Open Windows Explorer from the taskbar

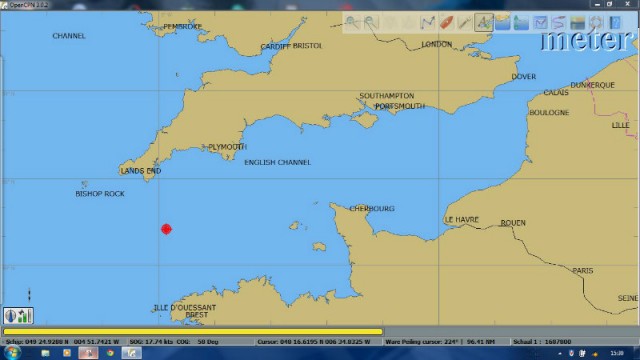point(45,353)
